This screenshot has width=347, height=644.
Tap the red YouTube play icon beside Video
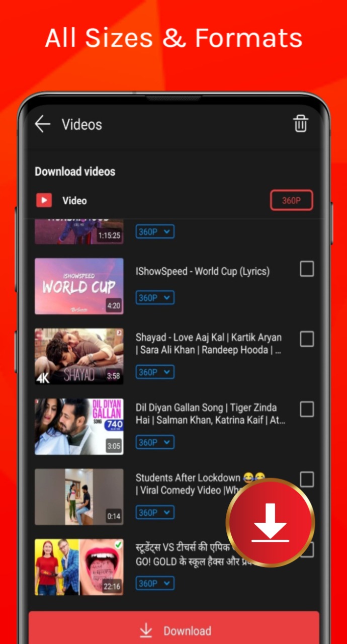[44, 201]
